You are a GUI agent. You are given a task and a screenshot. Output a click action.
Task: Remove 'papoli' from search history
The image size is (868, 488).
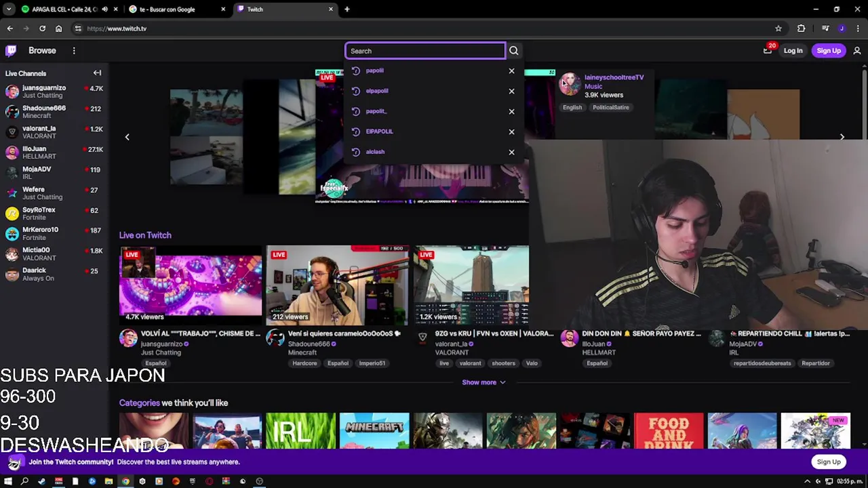511,70
